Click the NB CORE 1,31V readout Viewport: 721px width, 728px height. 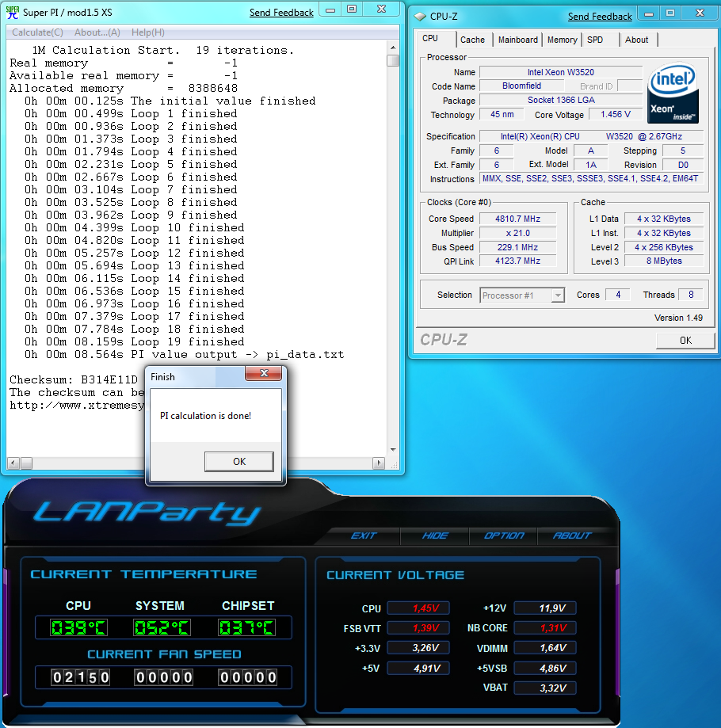[x=546, y=628]
